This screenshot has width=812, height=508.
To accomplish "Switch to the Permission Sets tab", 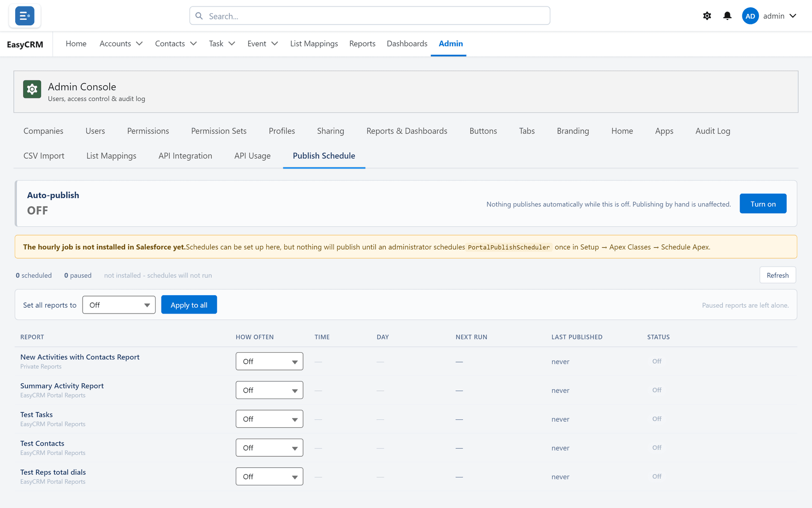I will (x=219, y=131).
